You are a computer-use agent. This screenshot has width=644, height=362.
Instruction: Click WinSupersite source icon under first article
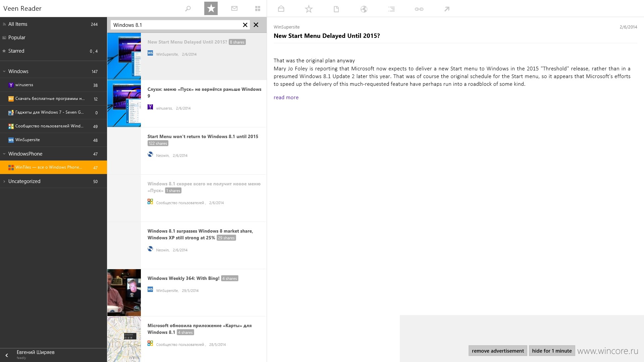click(150, 53)
